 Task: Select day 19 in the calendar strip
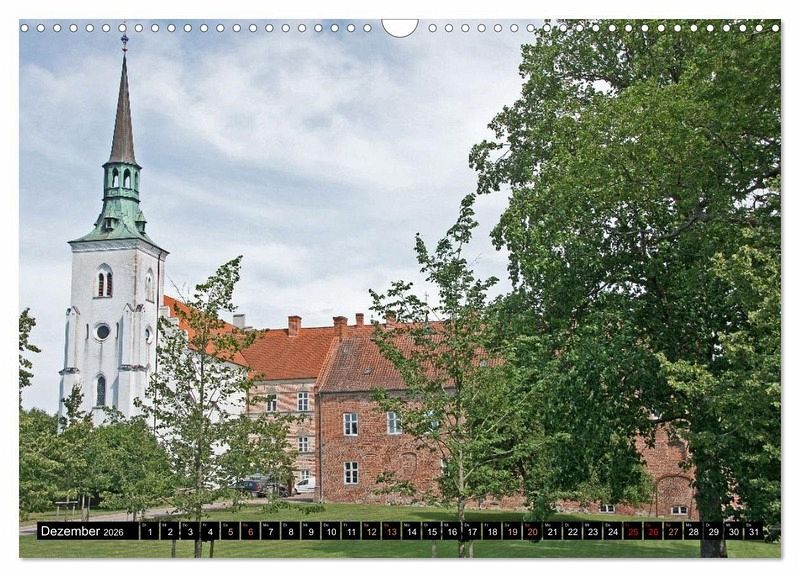512,531
